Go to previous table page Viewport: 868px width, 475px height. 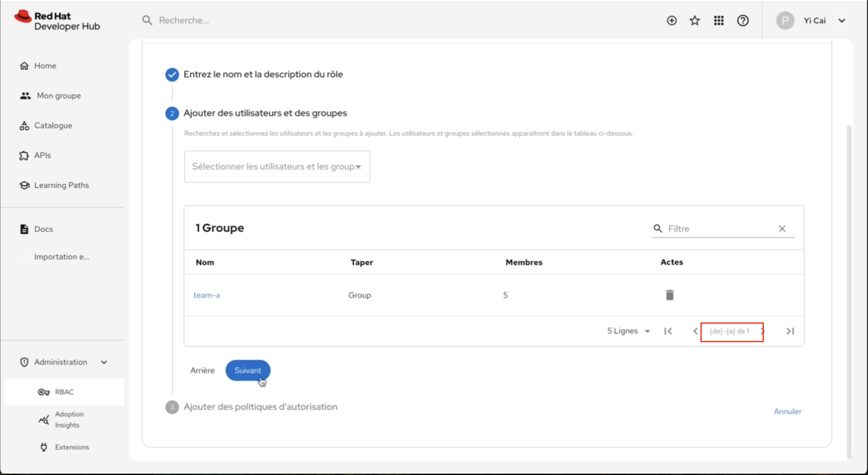click(x=695, y=331)
